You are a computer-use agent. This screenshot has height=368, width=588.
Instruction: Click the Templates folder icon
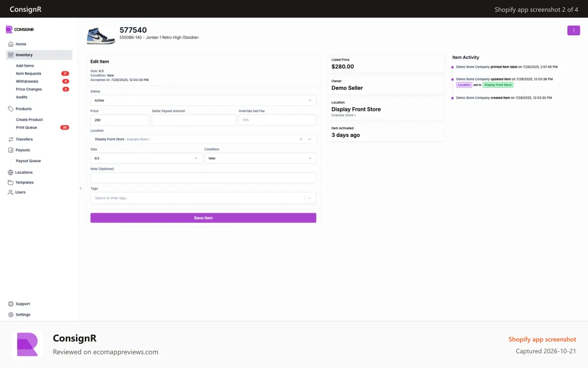click(x=11, y=183)
